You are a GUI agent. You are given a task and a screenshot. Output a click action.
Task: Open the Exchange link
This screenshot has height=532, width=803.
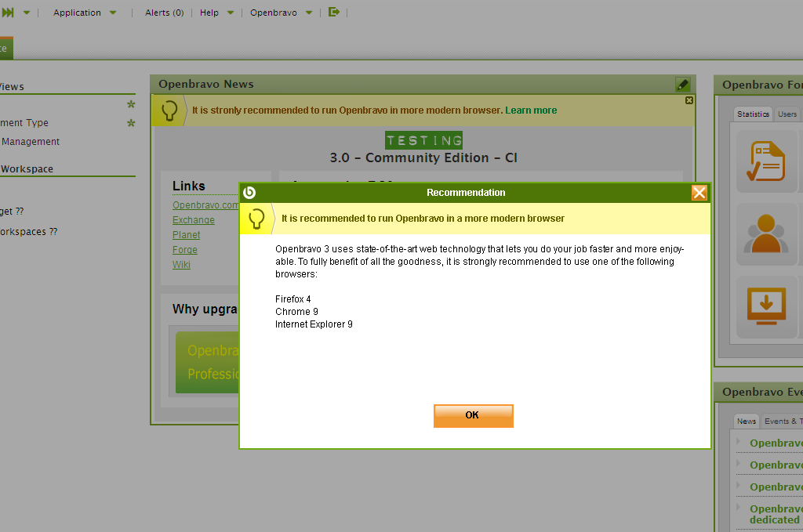tap(194, 220)
